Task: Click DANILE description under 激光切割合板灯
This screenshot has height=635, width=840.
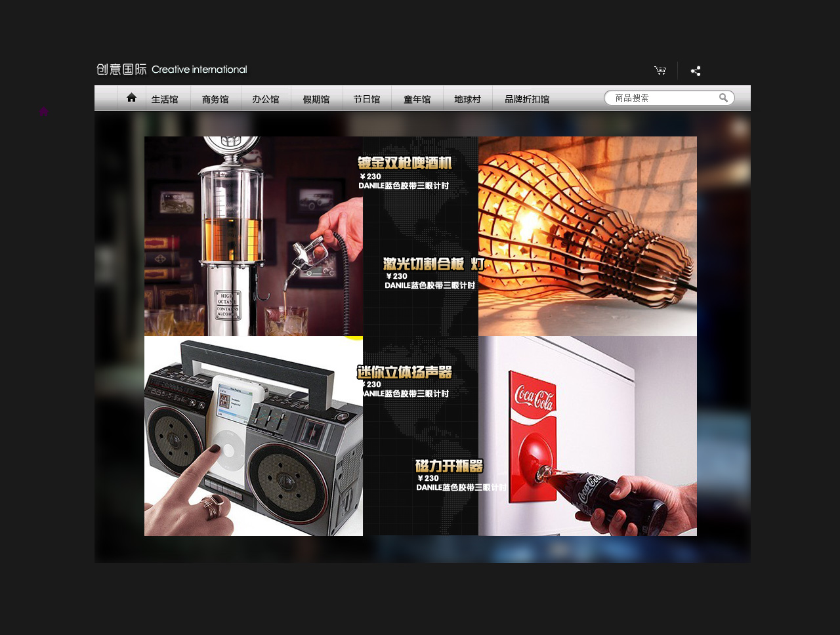Action: point(430,285)
